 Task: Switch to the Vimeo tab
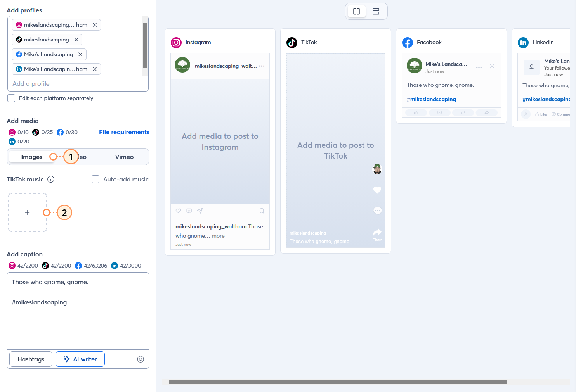[124, 157]
